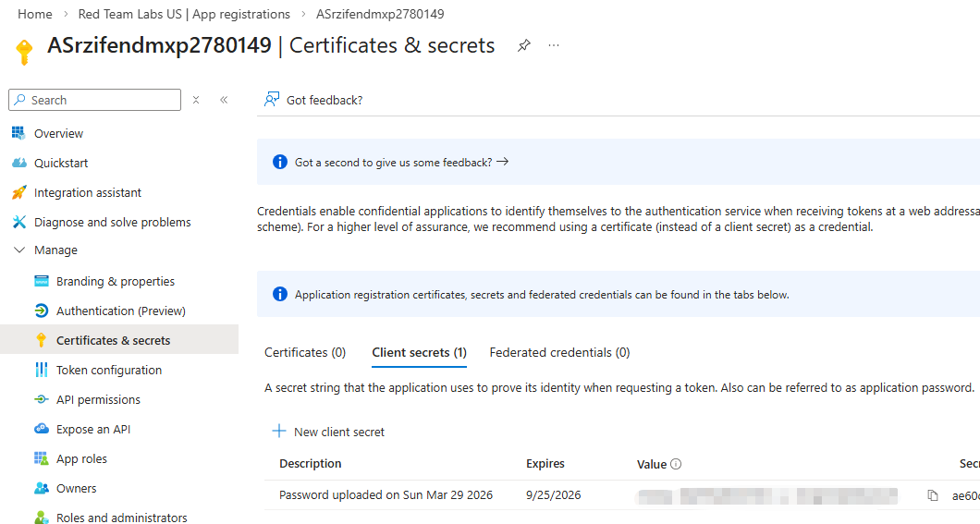Collapse the sidebar with double chevron
The height and width of the screenshot is (524, 980).
pos(224,100)
